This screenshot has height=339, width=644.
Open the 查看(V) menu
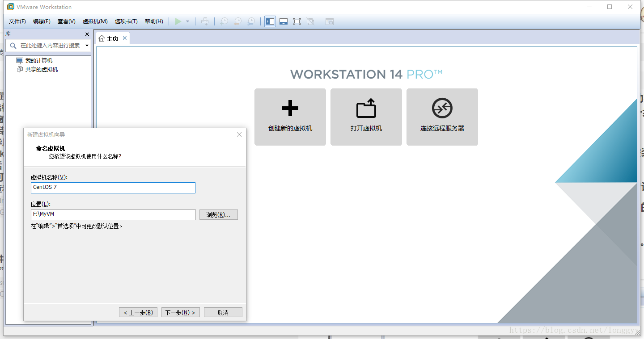67,21
